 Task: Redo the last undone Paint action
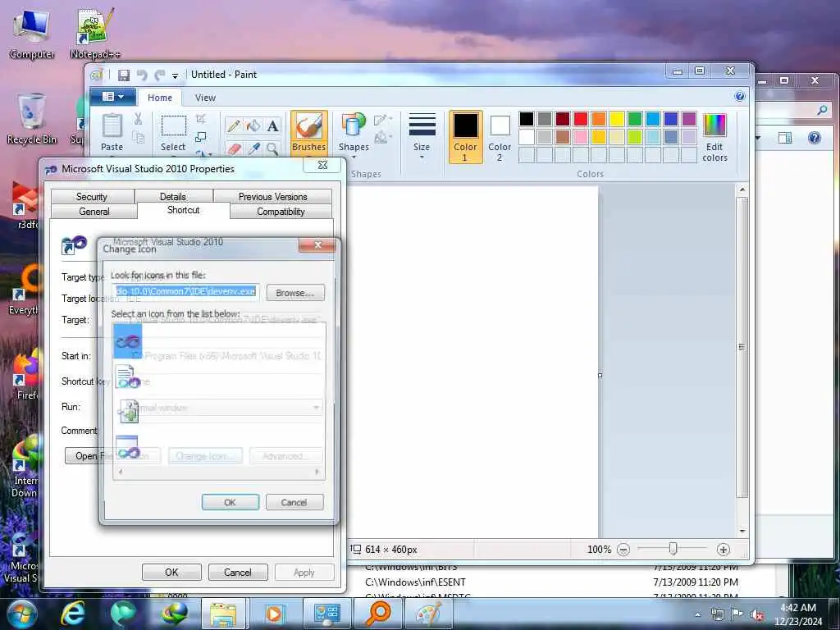coord(160,75)
